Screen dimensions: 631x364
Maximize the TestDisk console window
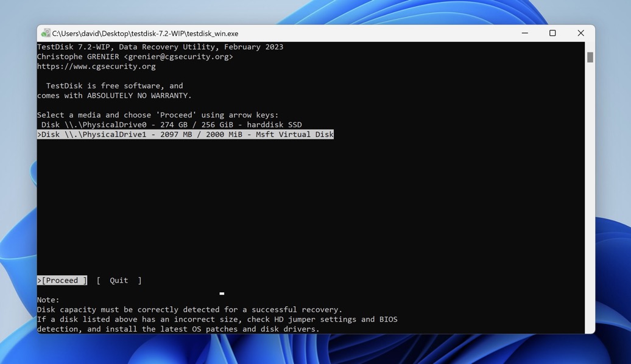click(552, 33)
